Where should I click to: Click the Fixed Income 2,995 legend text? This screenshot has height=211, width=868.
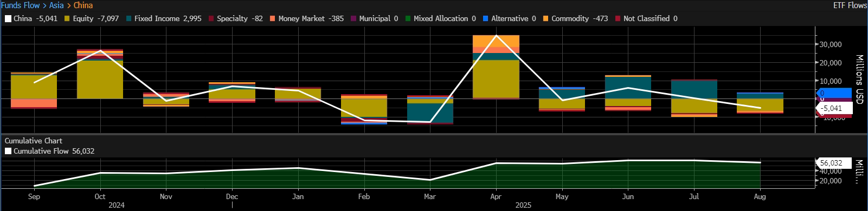[168, 18]
